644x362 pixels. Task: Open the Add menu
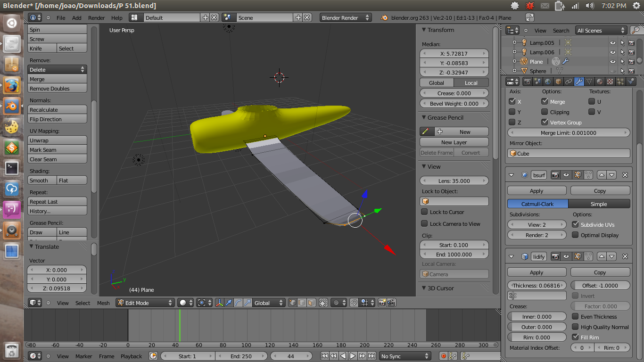coord(76,17)
